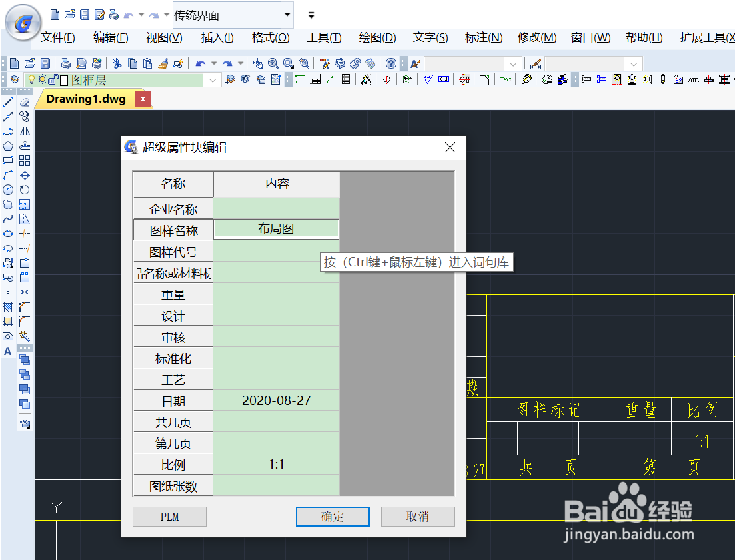Click the 设计 content cell
The height and width of the screenshot is (560, 735).
[276, 315]
